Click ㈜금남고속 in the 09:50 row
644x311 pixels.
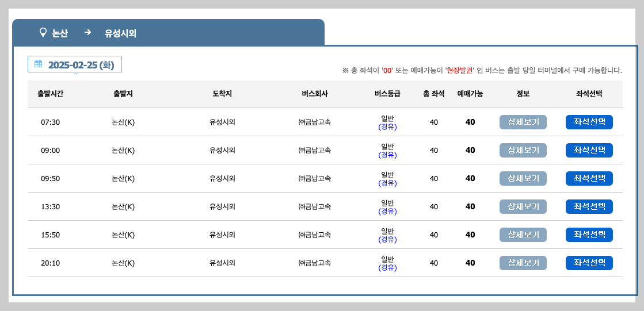click(x=315, y=178)
